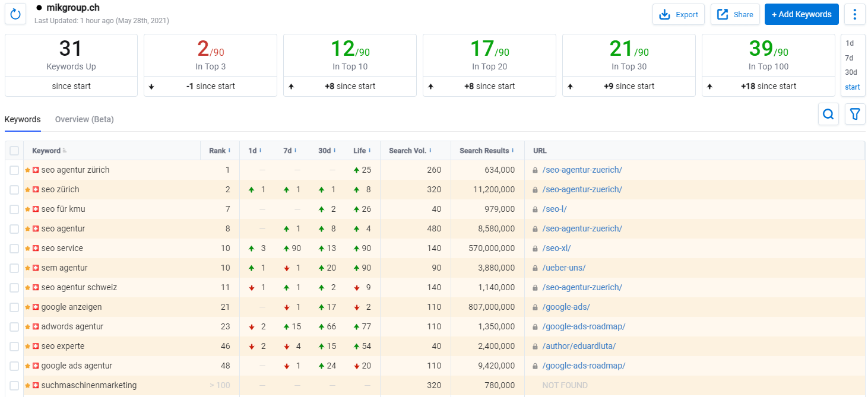Select the 1d time range
The height and width of the screenshot is (397, 868).
[x=850, y=43]
